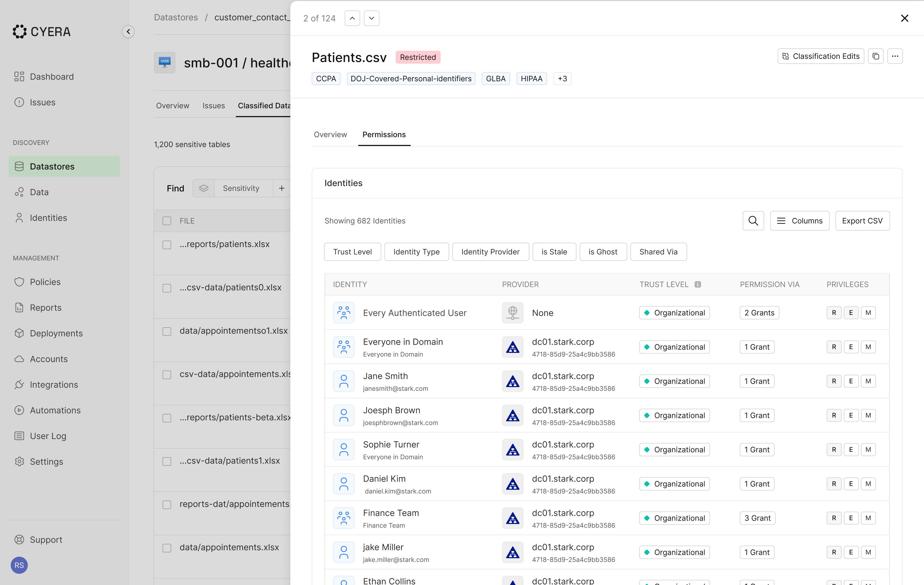Select all files with the header checkbox
The width and height of the screenshot is (924, 585).
[x=167, y=221]
